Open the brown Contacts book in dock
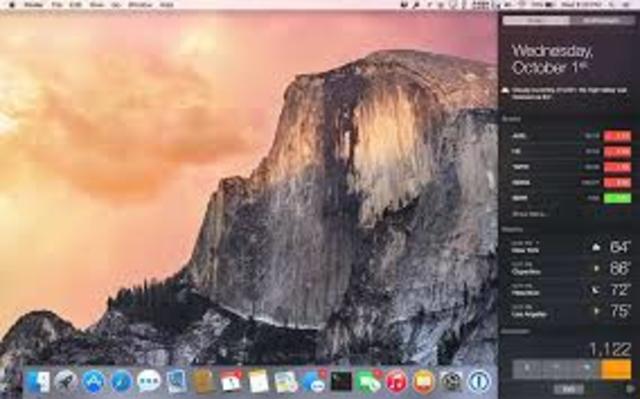 203,382
